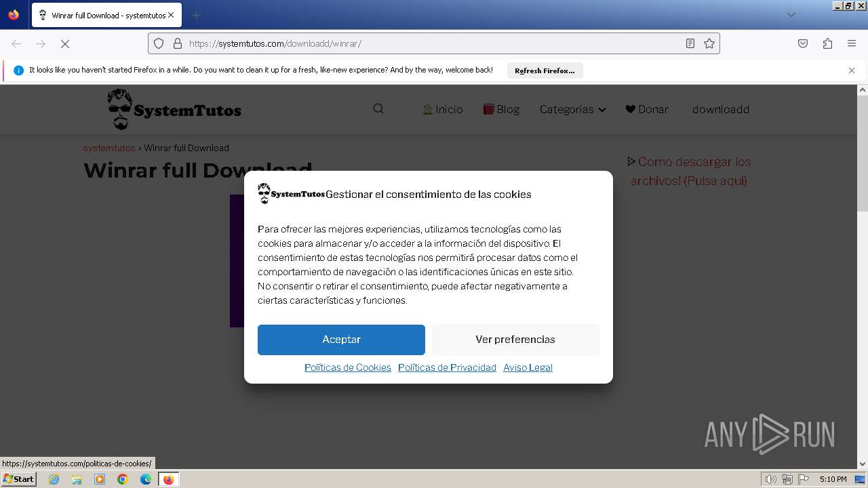The image size is (868, 488).
Task: Click the 5:10 PM clock
Action: click(x=833, y=479)
